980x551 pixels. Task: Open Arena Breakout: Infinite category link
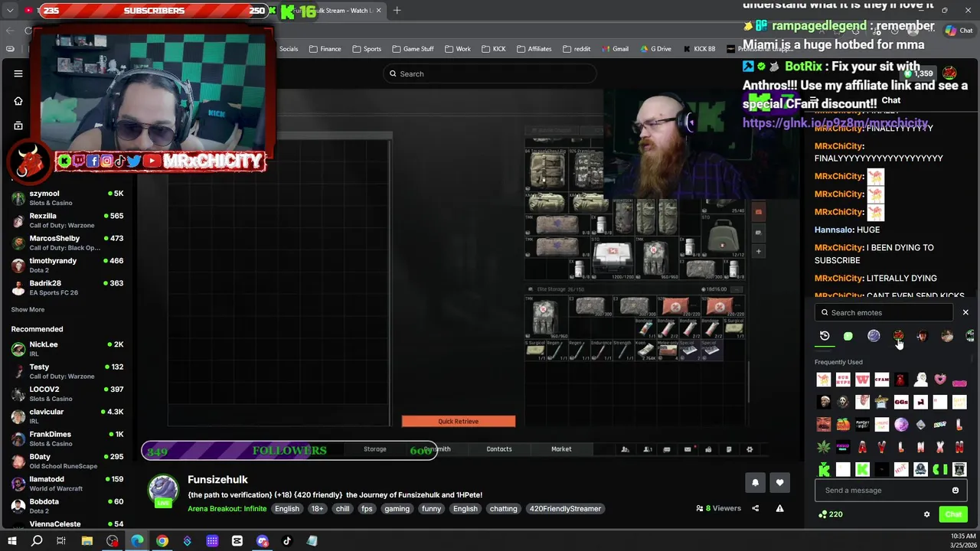click(227, 509)
